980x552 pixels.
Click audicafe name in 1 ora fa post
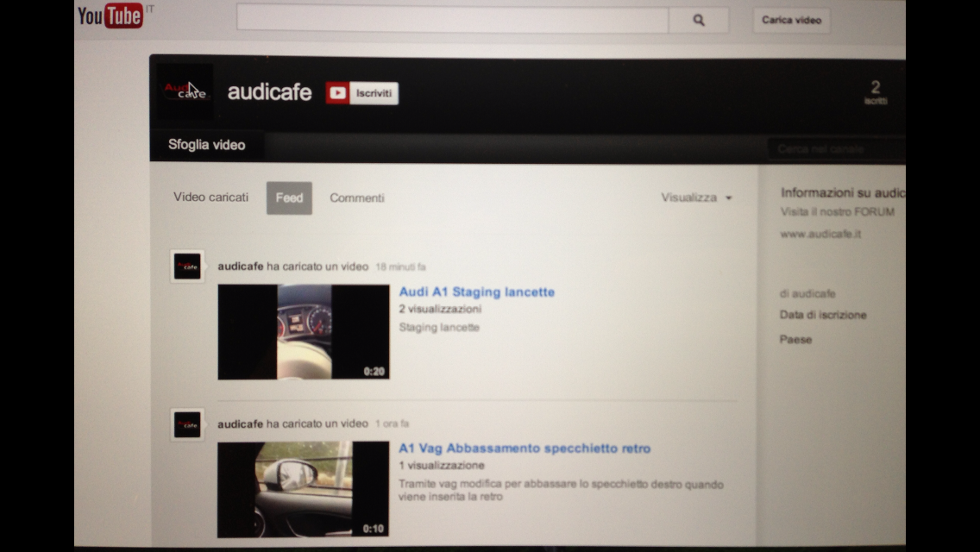click(x=240, y=423)
